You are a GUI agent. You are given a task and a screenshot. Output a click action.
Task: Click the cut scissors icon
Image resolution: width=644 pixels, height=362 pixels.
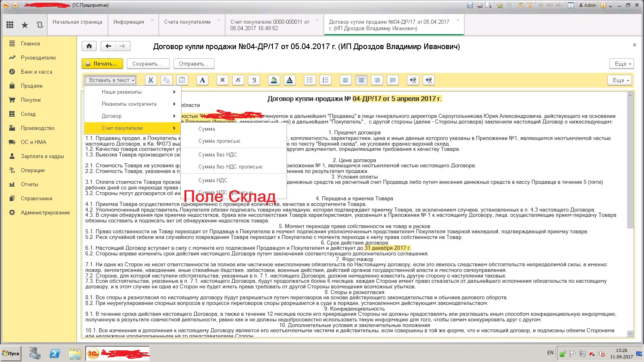(x=151, y=80)
